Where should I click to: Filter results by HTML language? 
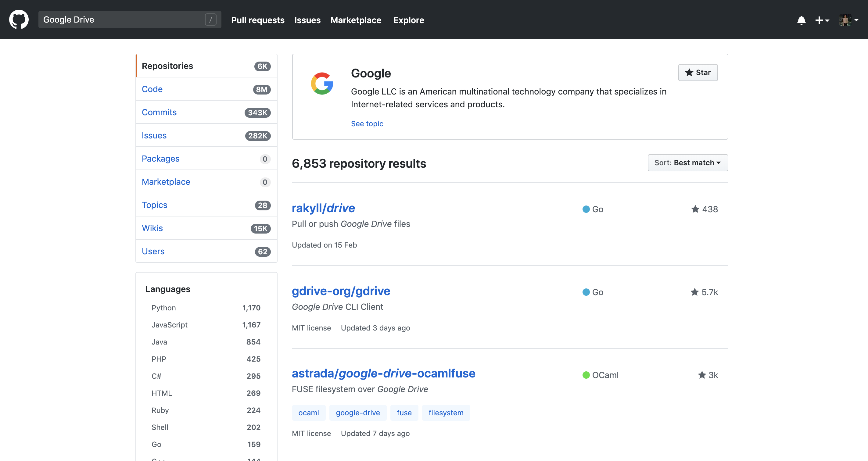[206, 393]
